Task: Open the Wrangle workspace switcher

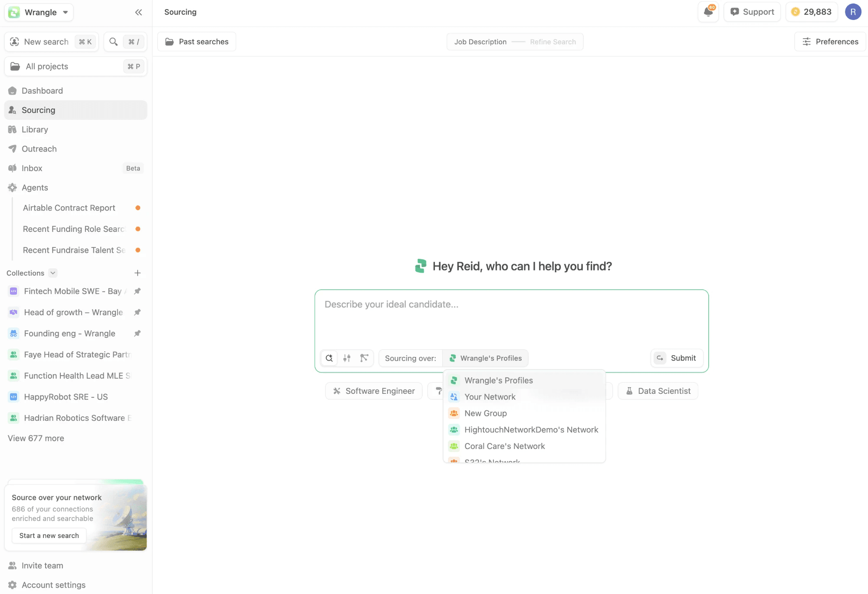Action: [x=39, y=12]
